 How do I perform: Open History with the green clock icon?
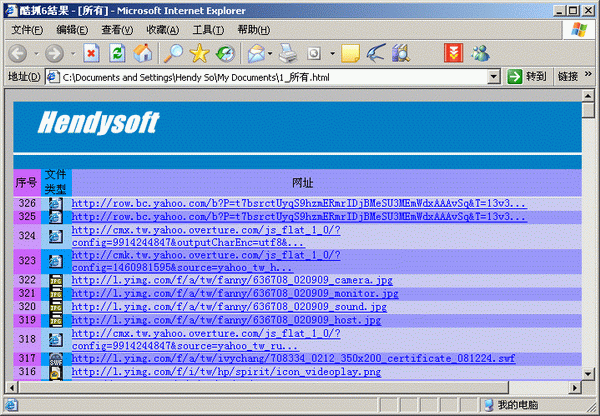tap(225, 54)
